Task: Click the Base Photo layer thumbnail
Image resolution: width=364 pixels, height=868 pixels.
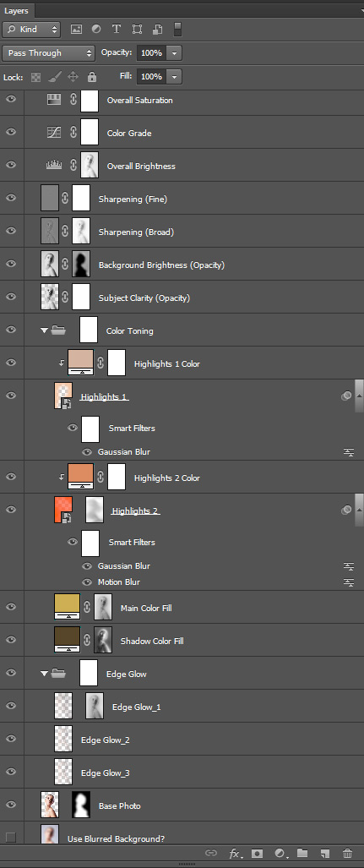Action: [50, 805]
